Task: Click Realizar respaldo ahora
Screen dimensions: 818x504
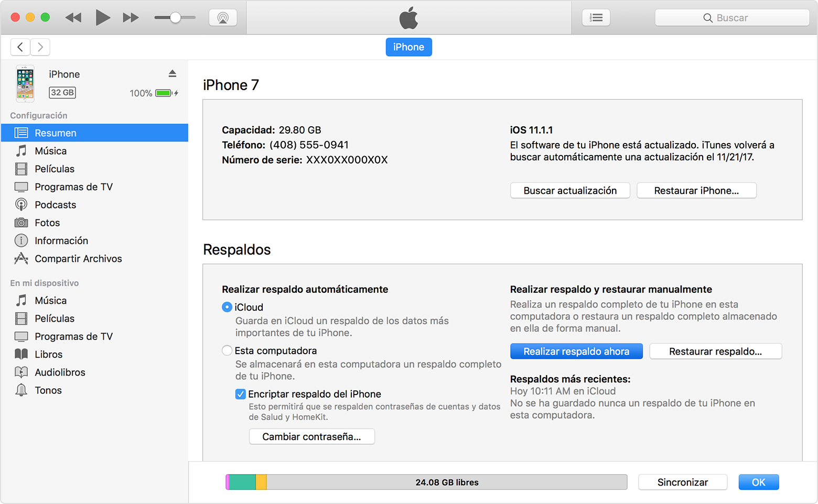Action: coord(576,351)
